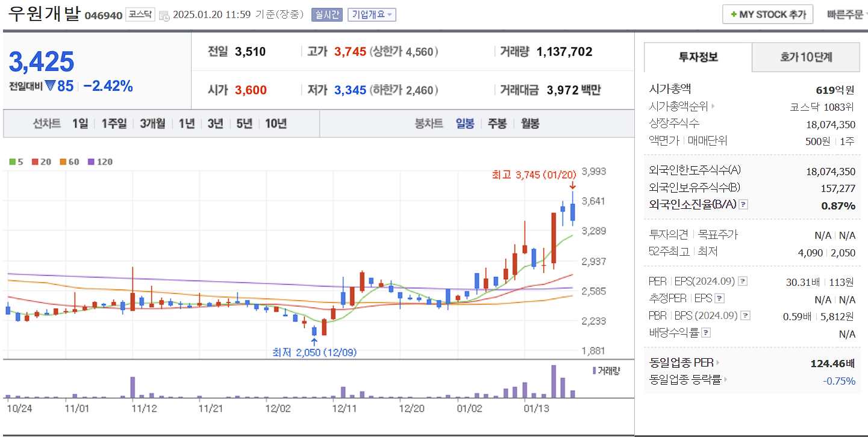Click the MY STOCK 추가 button
Viewport: 868px width, 437px height.
767,14
